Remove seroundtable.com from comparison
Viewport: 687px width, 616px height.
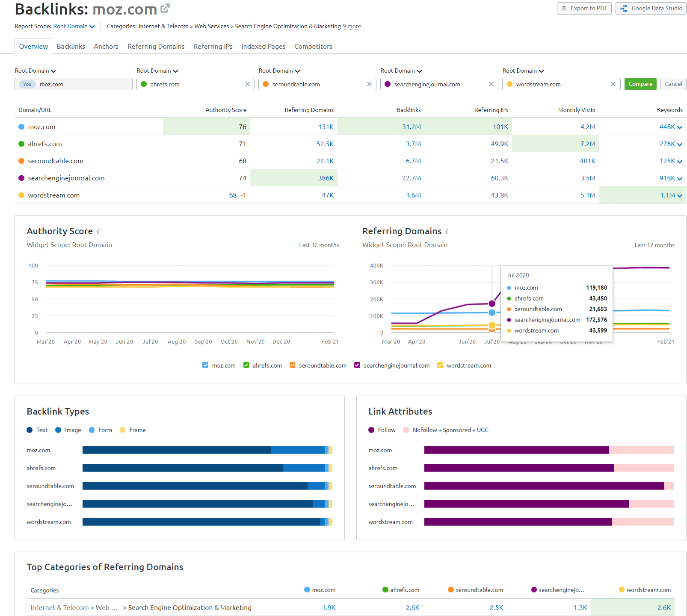point(369,84)
